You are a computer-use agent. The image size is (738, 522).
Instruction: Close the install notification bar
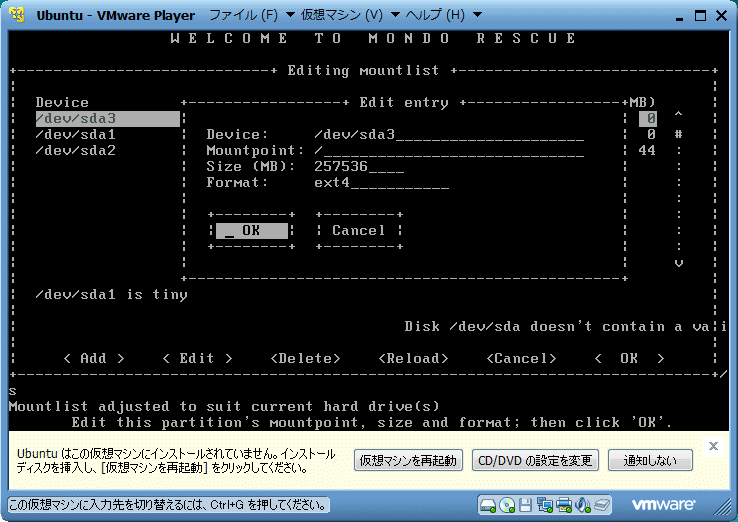coord(713,446)
